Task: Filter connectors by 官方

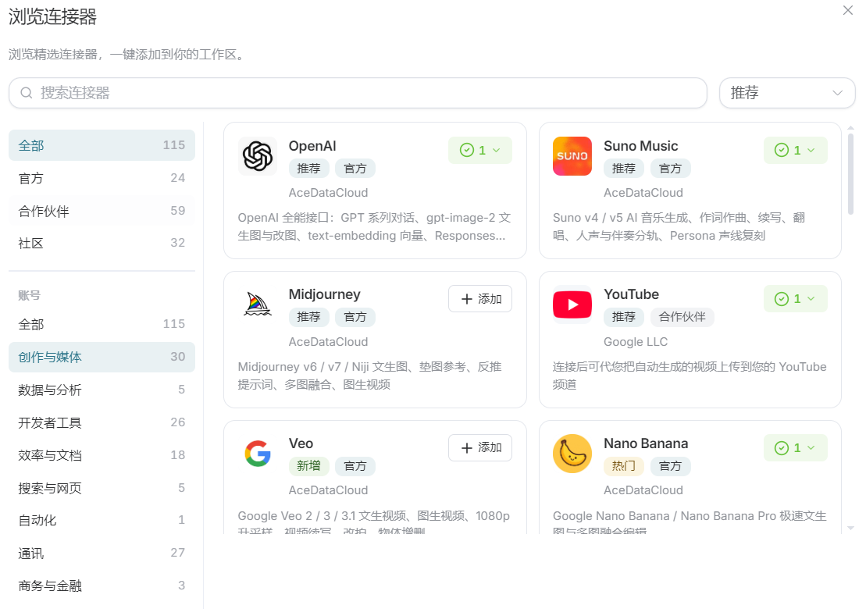Action: click(x=102, y=178)
